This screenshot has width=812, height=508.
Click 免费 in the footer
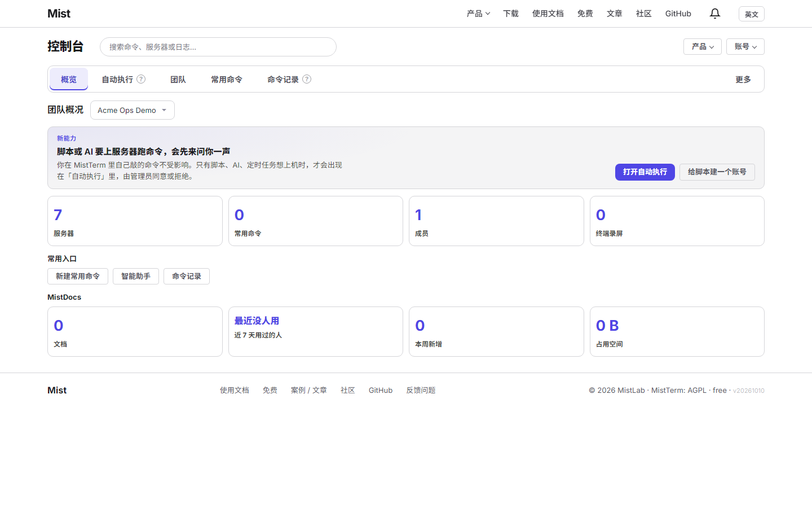pos(270,391)
